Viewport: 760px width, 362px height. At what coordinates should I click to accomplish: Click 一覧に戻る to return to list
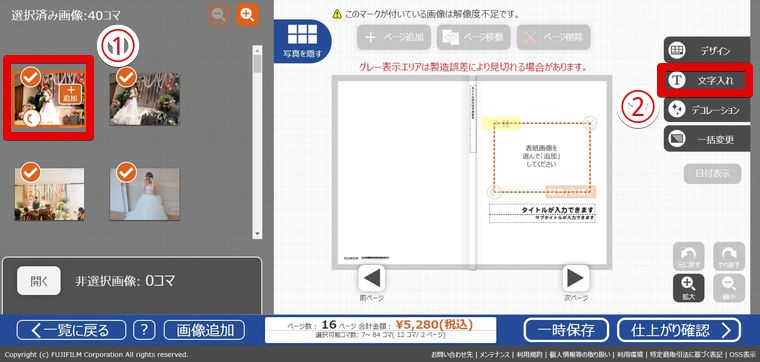[x=71, y=331]
